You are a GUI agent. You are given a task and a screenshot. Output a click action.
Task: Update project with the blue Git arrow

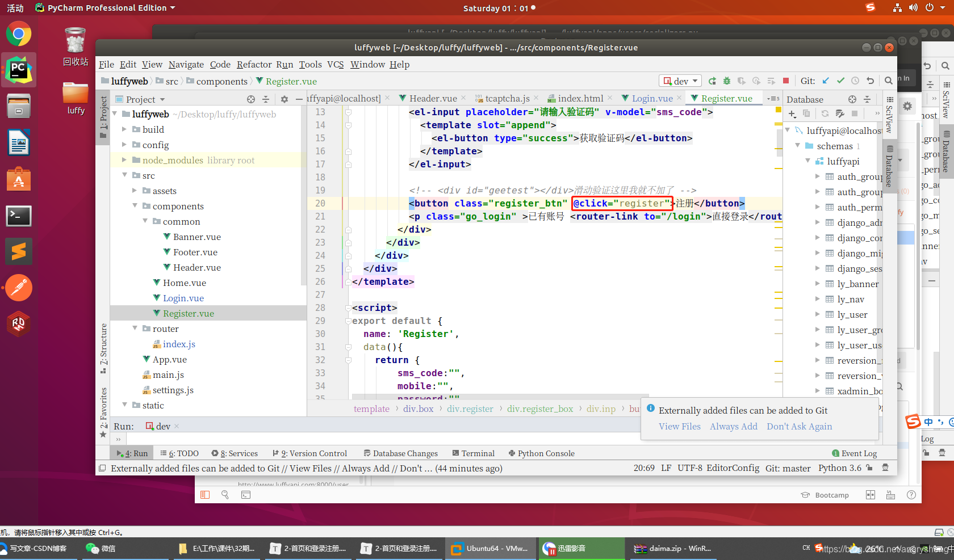[x=826, y=81]
